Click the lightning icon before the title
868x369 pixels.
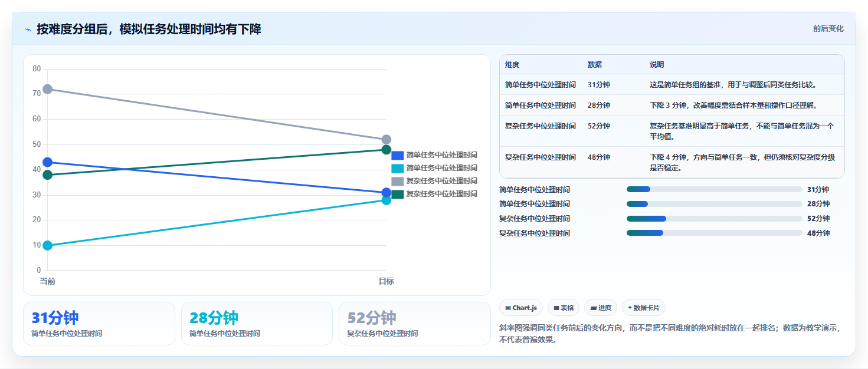28,29
